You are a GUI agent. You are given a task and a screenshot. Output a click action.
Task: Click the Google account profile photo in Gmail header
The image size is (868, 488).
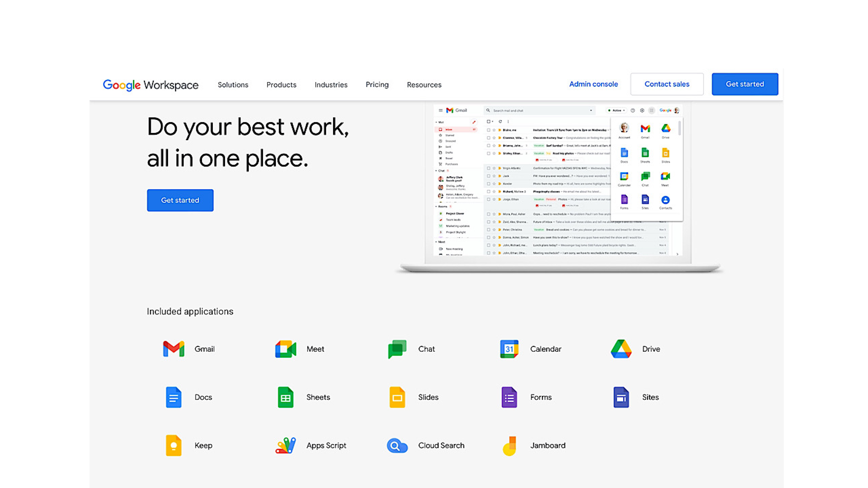pyautogui.click(x=677, y=110)
